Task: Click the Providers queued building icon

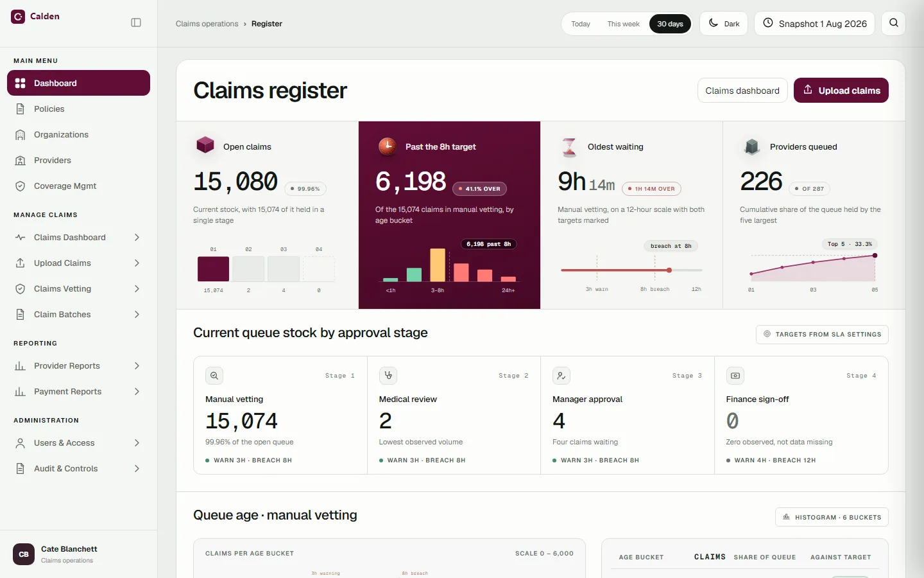Action: 751,146
